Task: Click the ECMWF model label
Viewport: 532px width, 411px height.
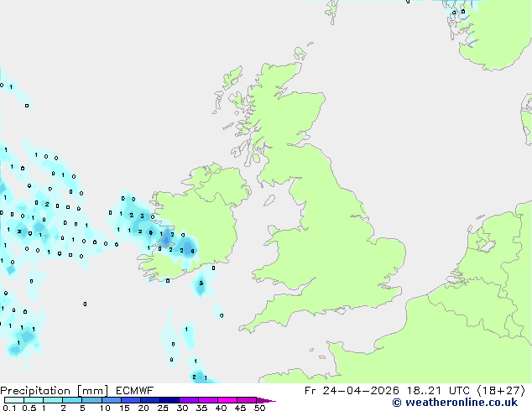Action: click(135, 391)
